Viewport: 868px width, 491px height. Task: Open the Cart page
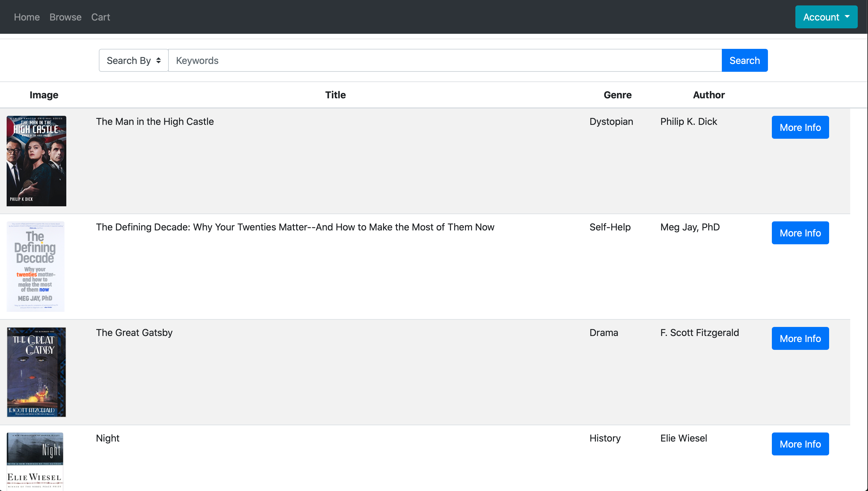[100, 17]
